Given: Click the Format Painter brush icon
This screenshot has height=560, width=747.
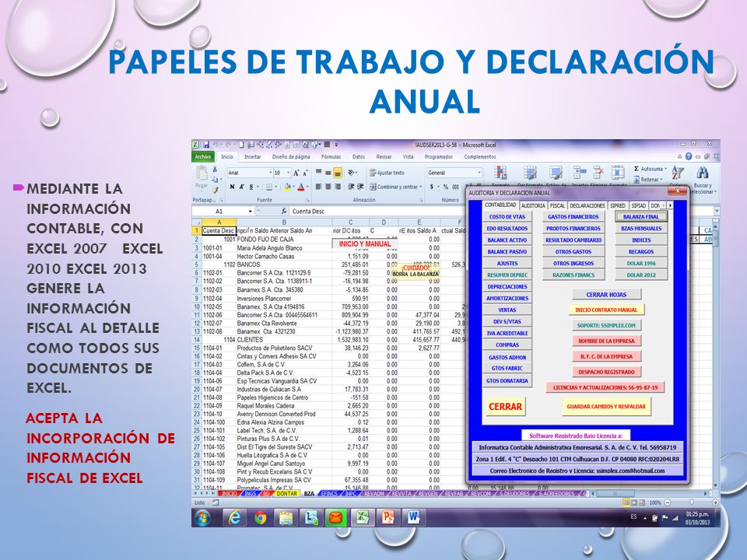Looking at the screenshot, I should point(215,190).
